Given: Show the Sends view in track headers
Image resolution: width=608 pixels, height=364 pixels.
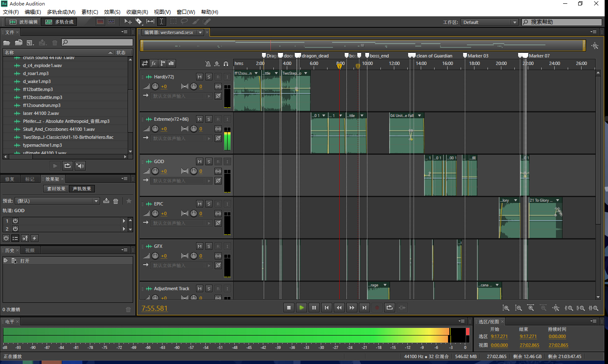Looking at the screenshot, I should (162, 63).
